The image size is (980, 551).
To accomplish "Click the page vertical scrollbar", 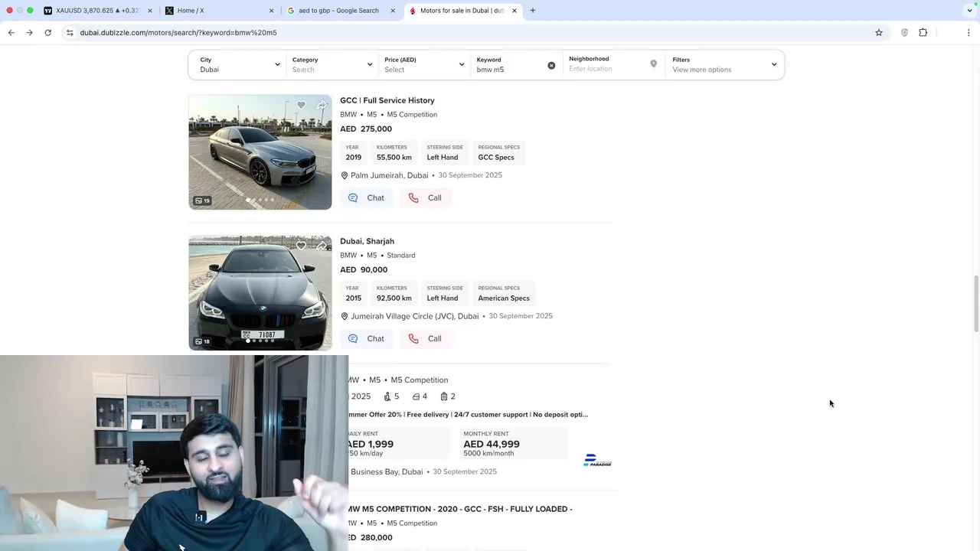I will coord(975,302).
